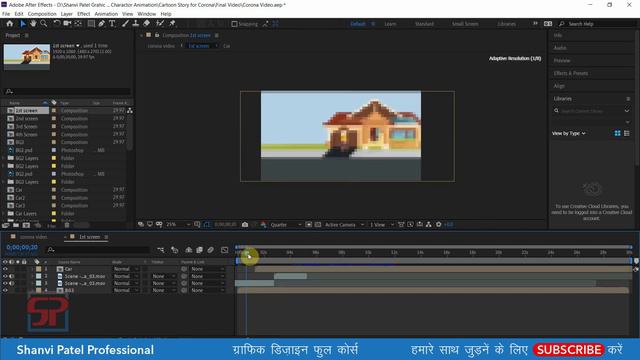Mute audio of layer 2 Scene mov
This screenshot has height=360, width=640.
point(11,276)
